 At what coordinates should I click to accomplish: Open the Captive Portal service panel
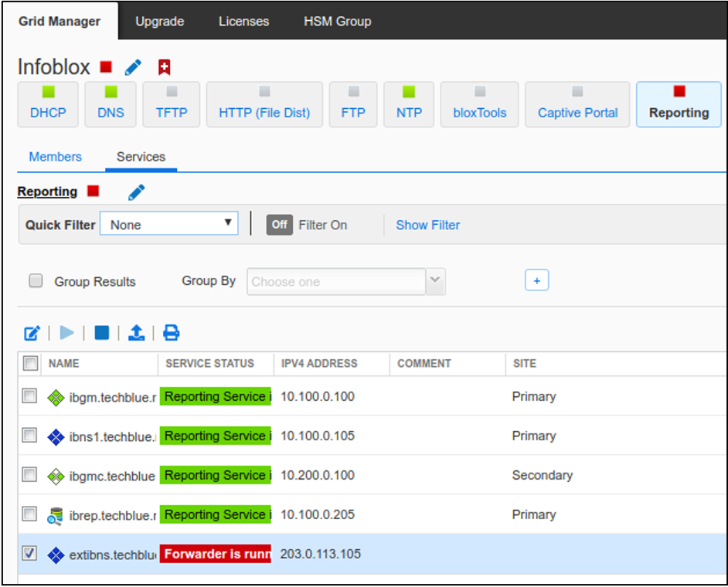coord(577,104)
